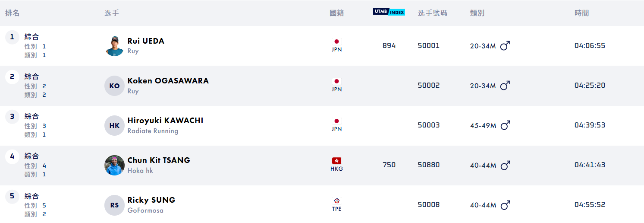Click the 類別 column header

tap(477, 13)
